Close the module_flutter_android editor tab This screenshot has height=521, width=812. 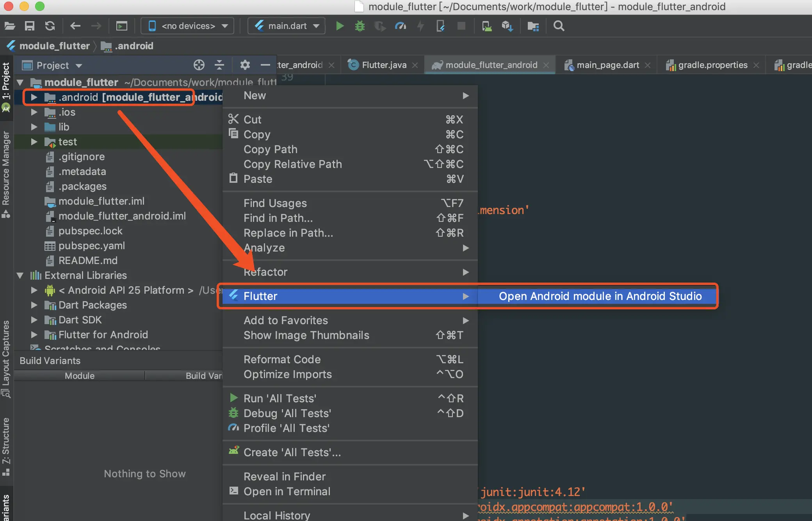coord(546,65)
